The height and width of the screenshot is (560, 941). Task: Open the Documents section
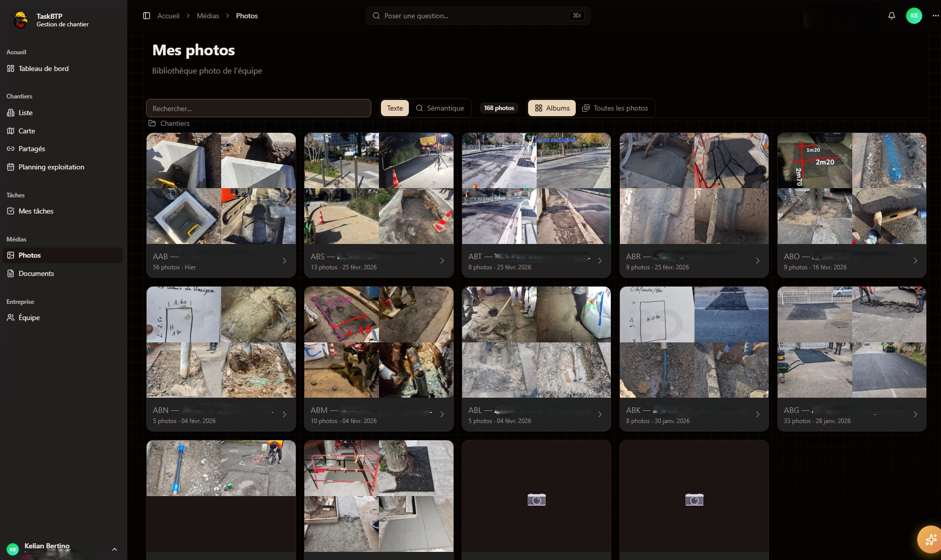pyautogui.click(x=62, y=273)
